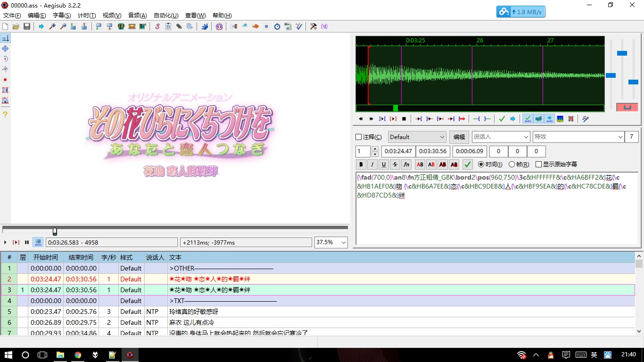
Task: Click the video seek bar slider handle
Action: point(55,231)
